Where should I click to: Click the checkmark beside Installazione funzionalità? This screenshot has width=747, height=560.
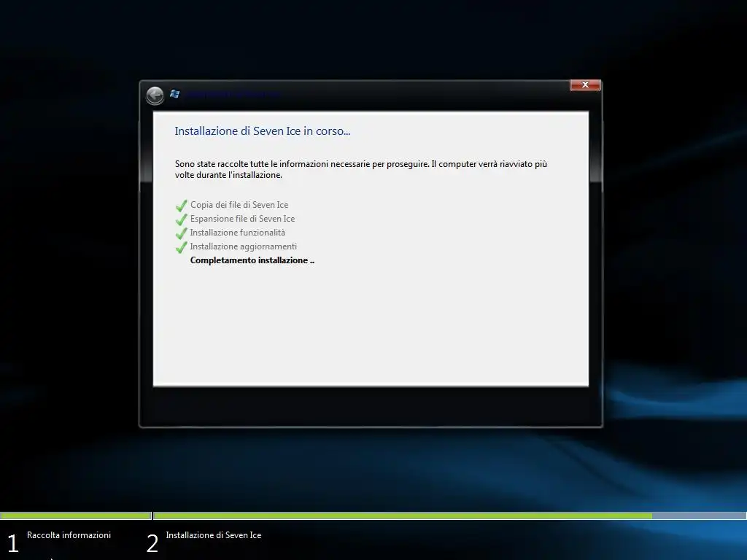[181, 233]
